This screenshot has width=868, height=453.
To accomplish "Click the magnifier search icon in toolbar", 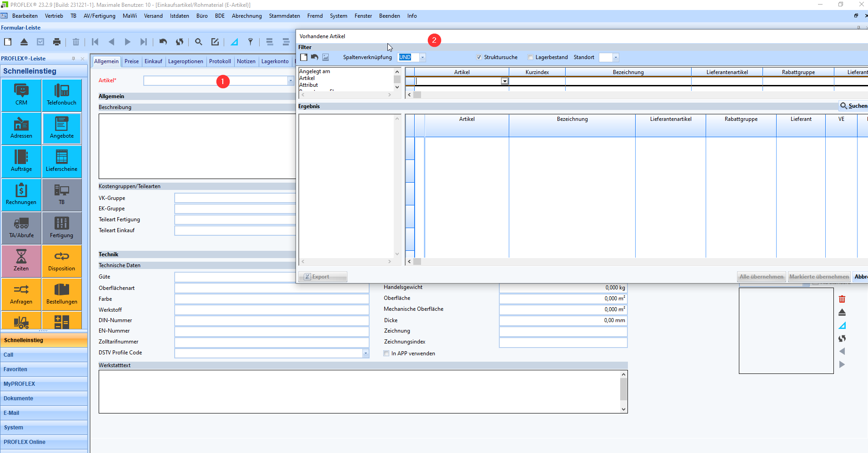I will click(x=198, y=42).
